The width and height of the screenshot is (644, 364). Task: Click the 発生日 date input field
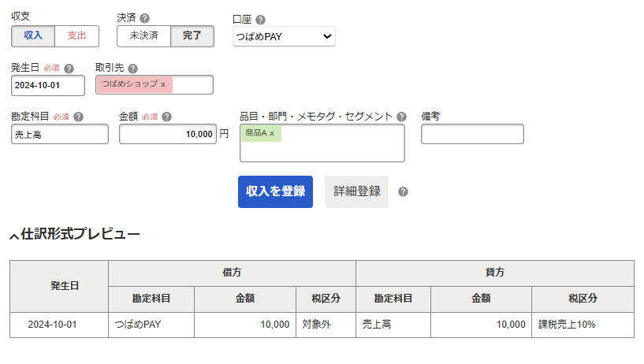[x=48, y=85]
